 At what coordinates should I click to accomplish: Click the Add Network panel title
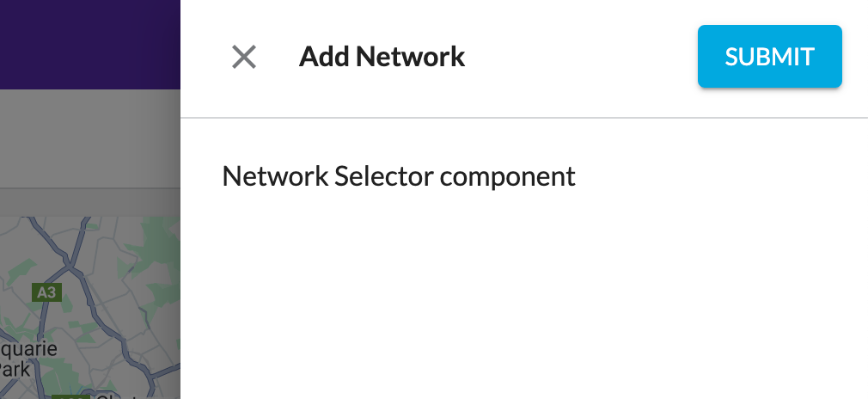point(382,58)
